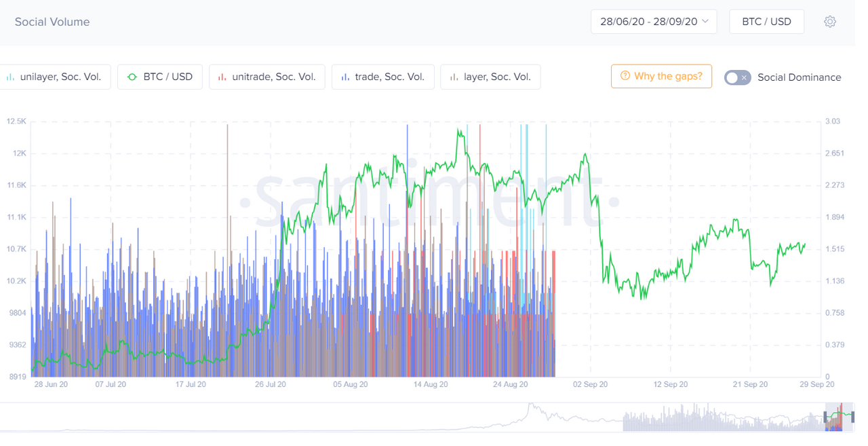Click the red unitrade bar icon
This screenshot has width=868, height=446.
click(x=222, y=77)
